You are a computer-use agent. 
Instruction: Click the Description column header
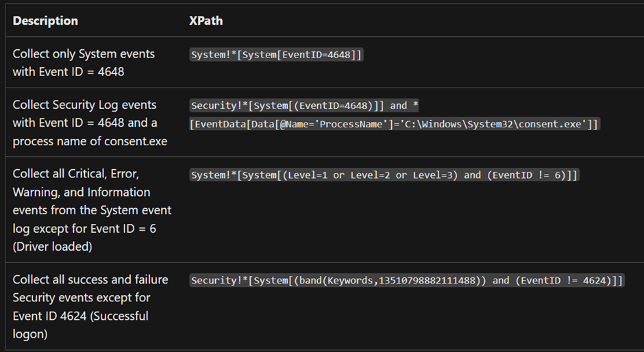click(45, 21)
